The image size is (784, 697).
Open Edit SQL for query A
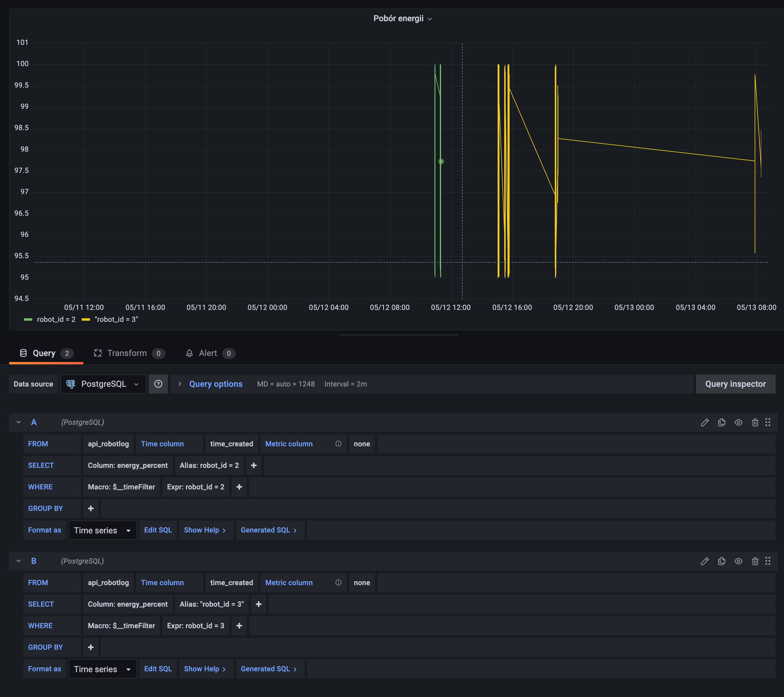[158, 529]
